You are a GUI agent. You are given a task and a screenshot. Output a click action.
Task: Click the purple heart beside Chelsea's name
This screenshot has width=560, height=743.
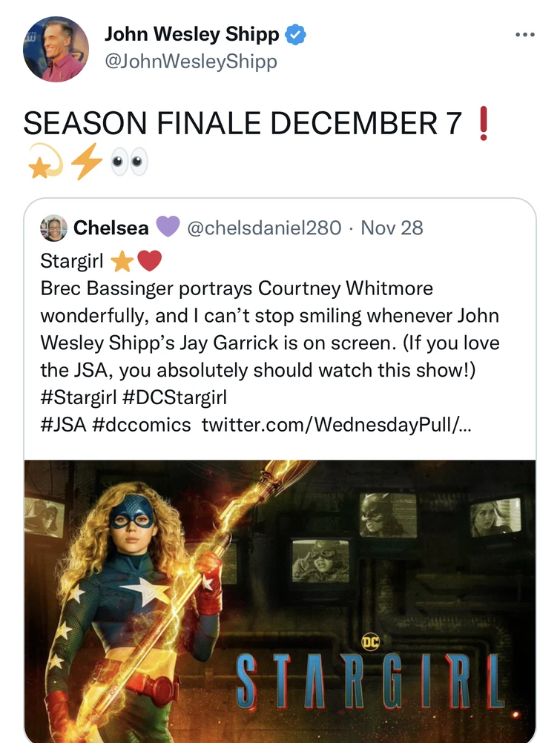click(168, 228)
